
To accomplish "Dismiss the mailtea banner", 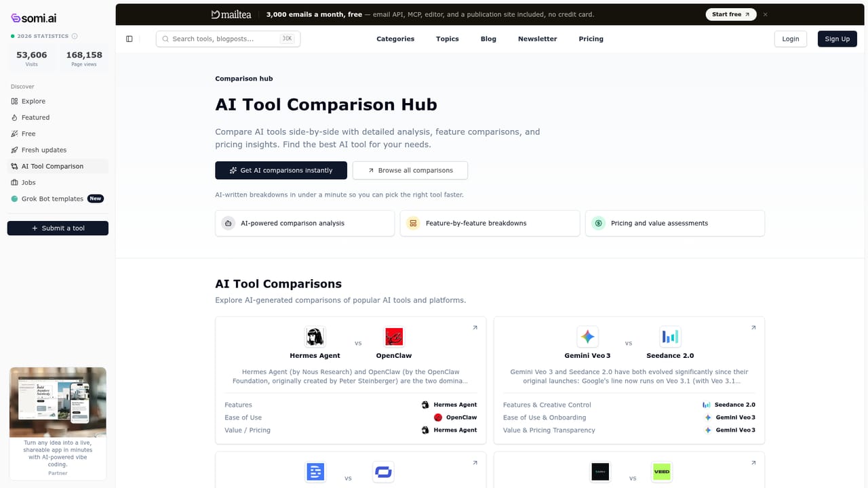I will (766, 14).
